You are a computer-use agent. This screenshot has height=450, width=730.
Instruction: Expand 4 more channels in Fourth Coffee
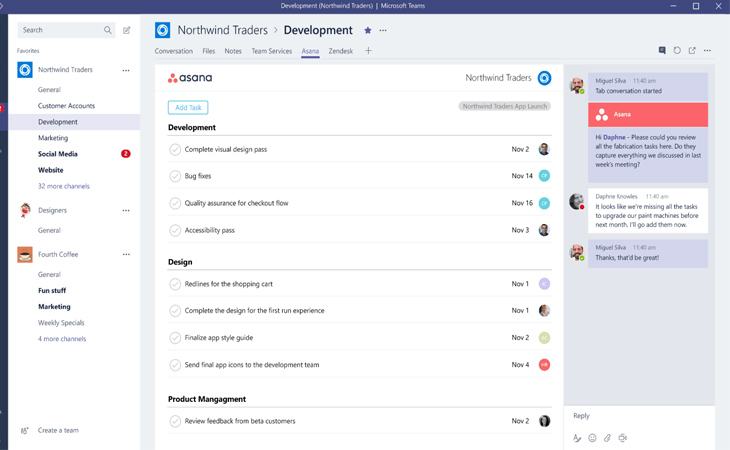[x=62, y=339]
